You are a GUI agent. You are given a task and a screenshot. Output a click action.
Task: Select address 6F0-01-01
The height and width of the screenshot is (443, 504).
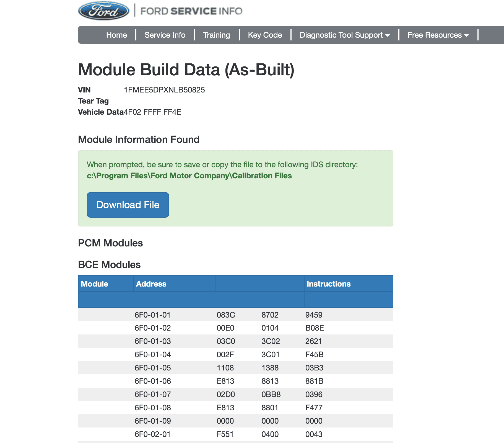(x=153, y=315)
